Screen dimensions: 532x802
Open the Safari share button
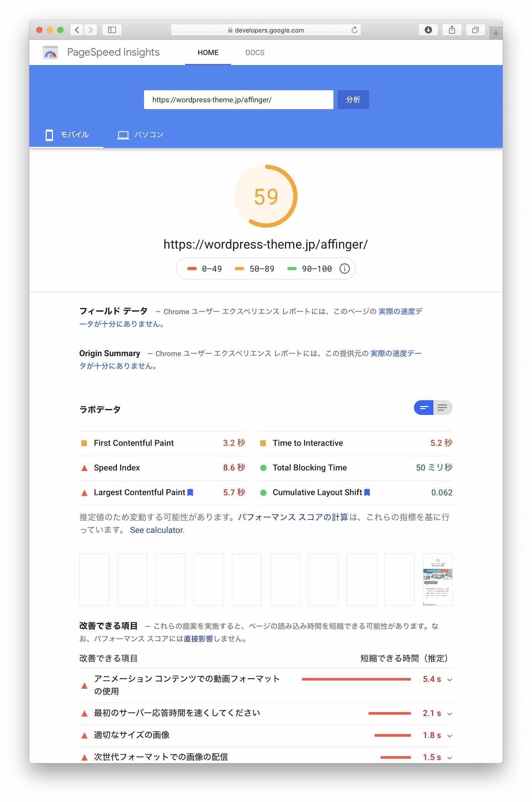452,30
